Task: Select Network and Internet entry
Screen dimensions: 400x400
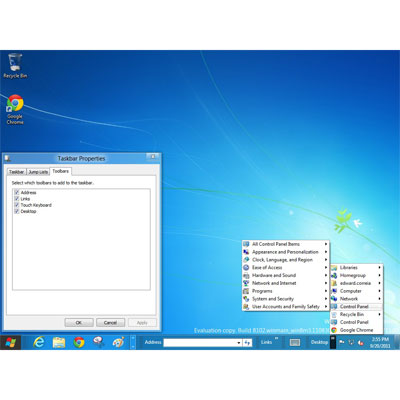Action: [x=286, y=283]
